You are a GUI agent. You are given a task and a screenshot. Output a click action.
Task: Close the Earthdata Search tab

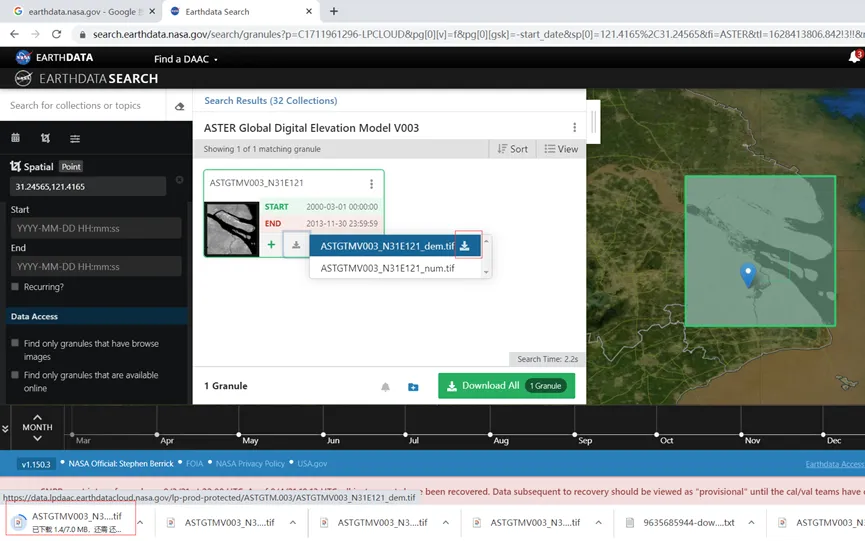point(309,11)
